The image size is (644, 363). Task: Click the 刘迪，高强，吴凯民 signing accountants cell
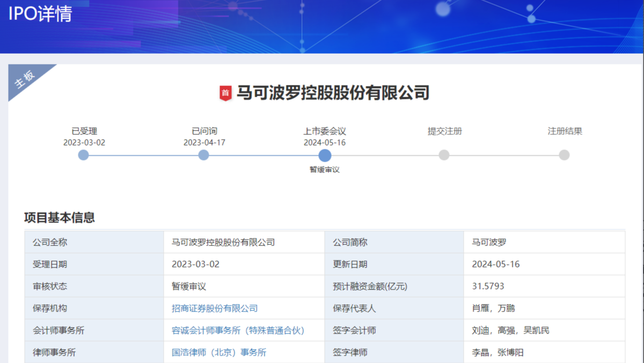pos(510,330)
